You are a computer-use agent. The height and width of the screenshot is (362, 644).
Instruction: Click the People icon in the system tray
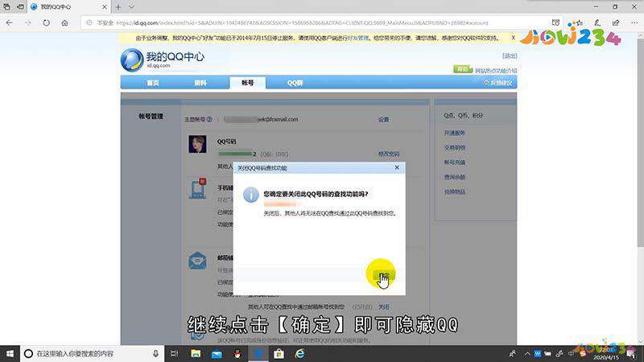512,353
